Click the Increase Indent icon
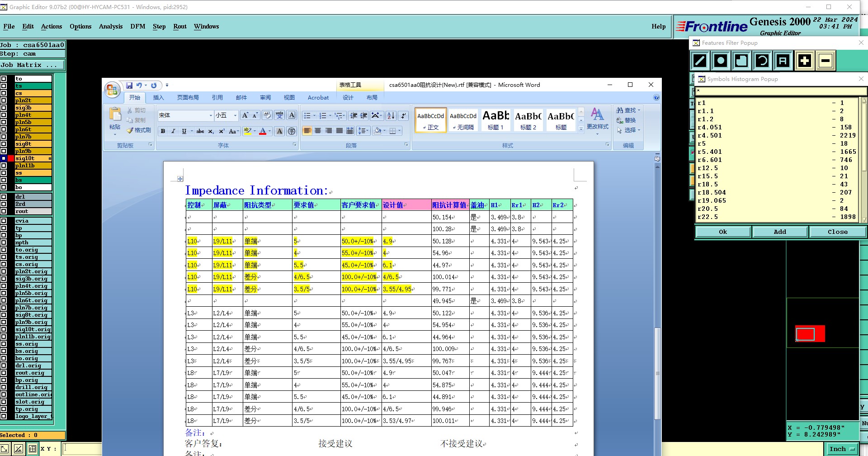Viewport: 868px width, 456px height. [363, 115]
